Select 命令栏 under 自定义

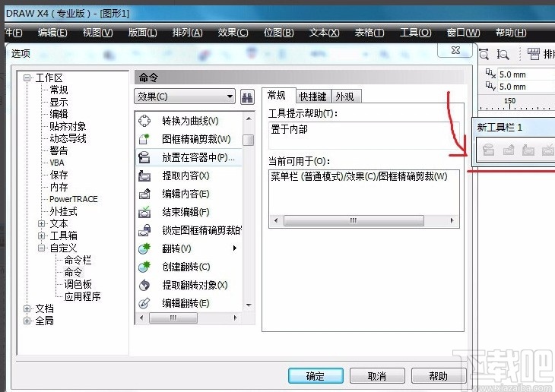pyautogui.click(x=78, y=260)
